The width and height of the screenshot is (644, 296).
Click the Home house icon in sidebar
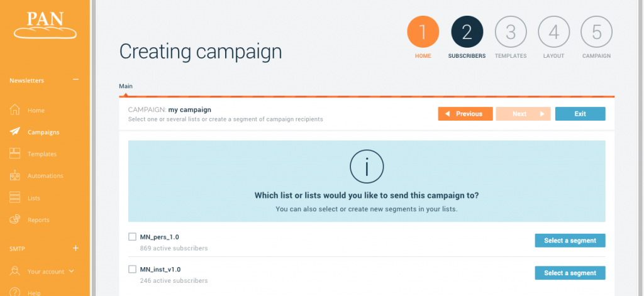point(15,110)
